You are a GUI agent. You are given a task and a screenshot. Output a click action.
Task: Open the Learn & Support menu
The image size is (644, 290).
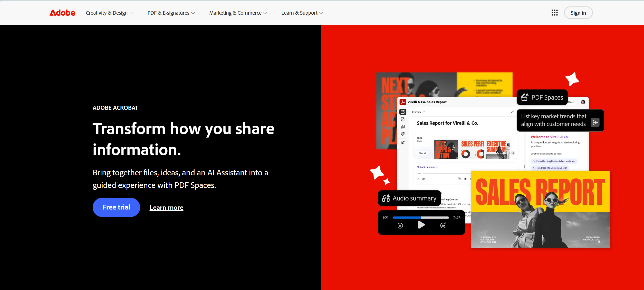(302, 13)
